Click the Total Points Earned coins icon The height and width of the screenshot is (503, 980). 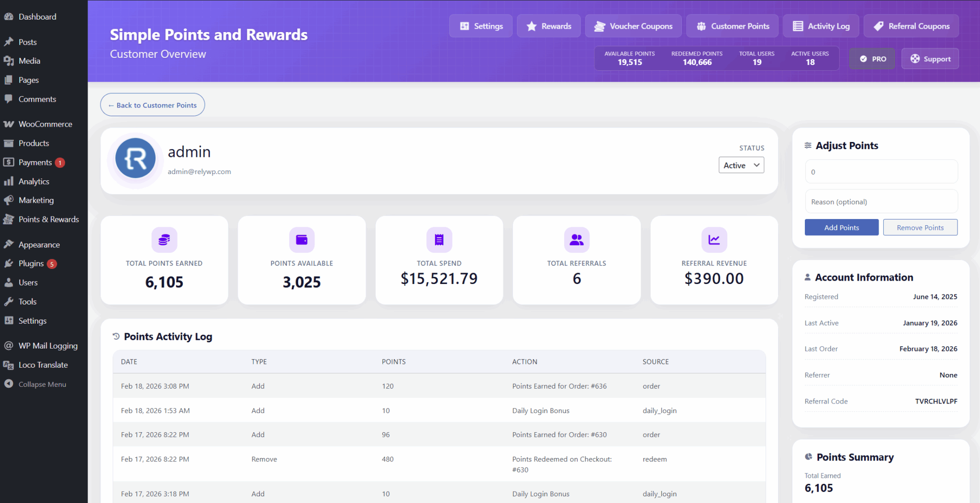click(164, 240)
